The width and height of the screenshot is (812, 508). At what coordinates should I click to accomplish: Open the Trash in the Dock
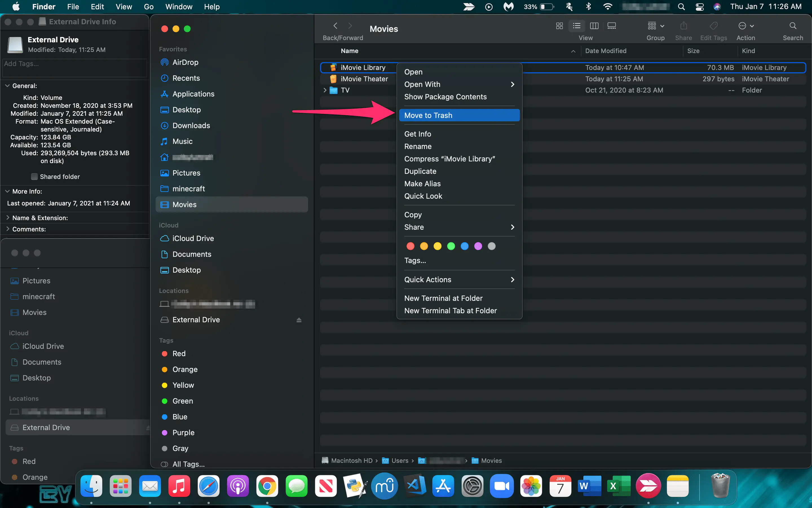pyautogui.click(x=720, y=485)
